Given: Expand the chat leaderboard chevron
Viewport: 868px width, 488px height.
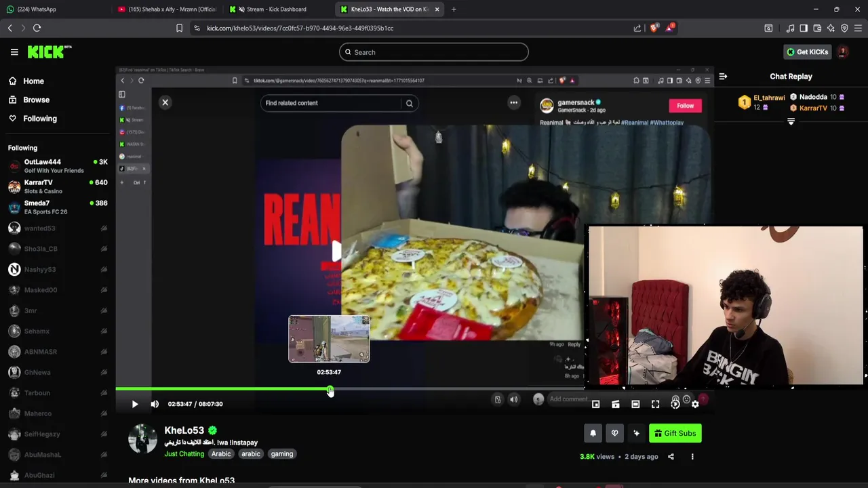Looking at the screenshot, I should pyautogui.click(x=791, y=121).
